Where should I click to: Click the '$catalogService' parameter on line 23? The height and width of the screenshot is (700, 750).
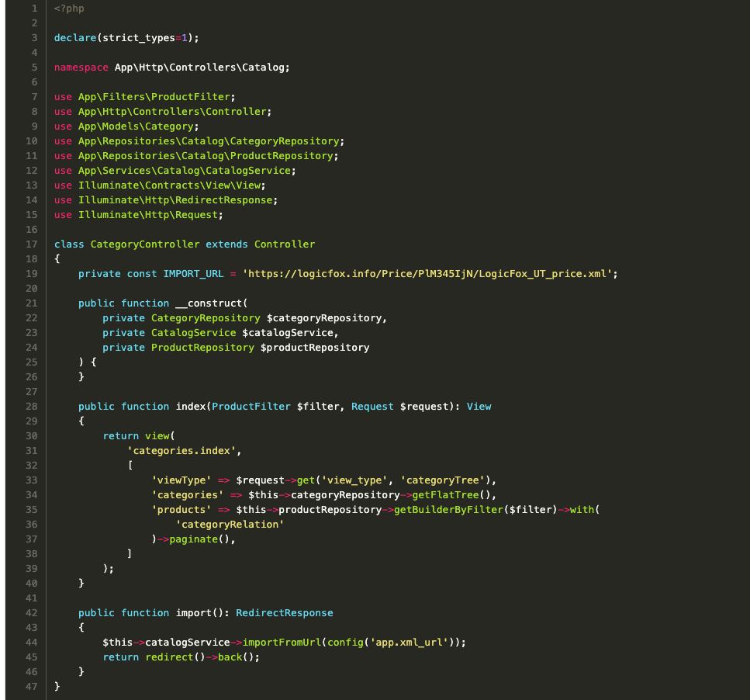click(x=288, y=332)
